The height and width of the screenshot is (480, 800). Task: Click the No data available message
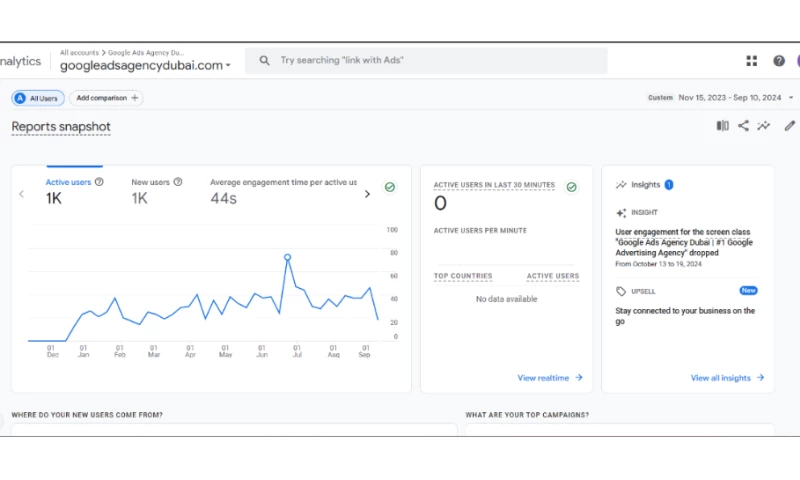tap(506, 299)
